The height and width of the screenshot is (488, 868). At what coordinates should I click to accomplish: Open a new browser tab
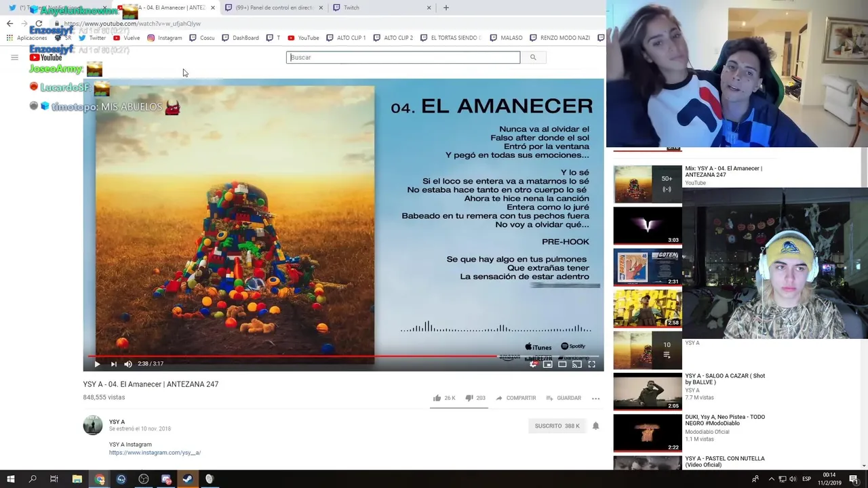click(x=446, y=7)
